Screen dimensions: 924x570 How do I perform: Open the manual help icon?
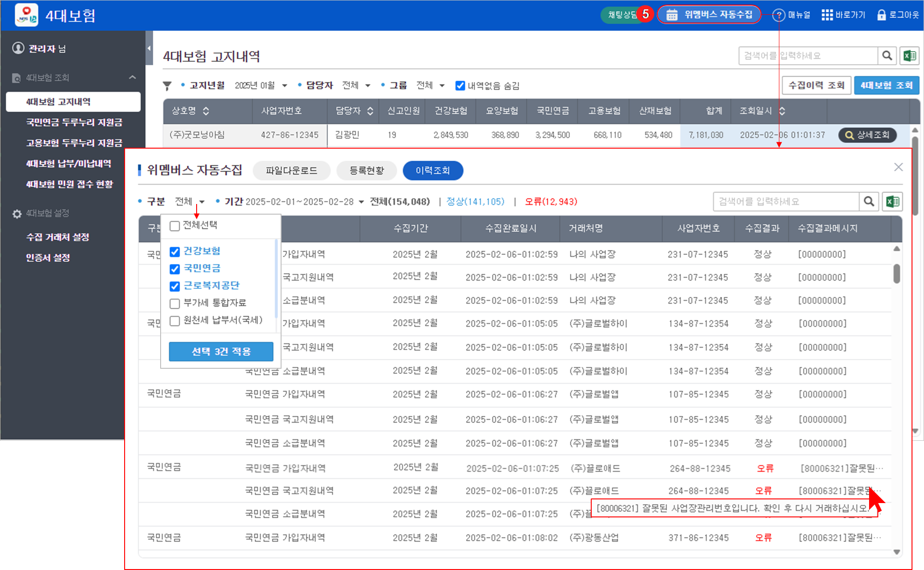pyautogui.click(x=779, y=15)
